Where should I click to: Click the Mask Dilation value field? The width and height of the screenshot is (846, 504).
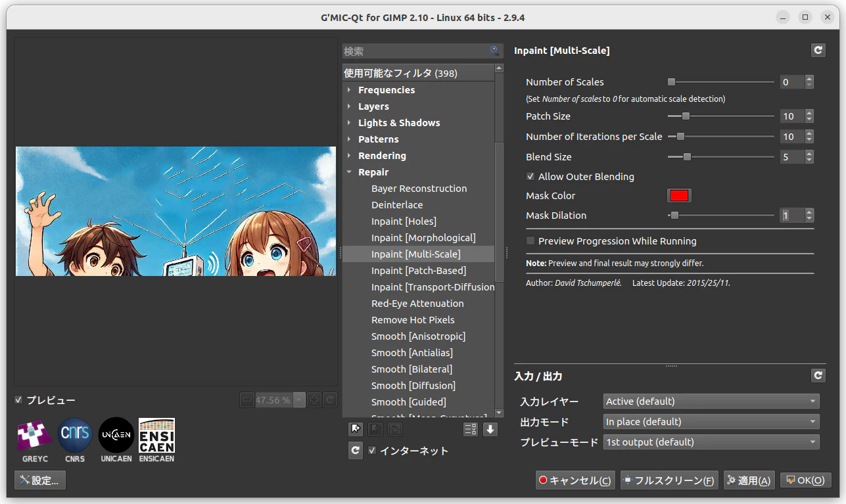(x=792, y=216)
